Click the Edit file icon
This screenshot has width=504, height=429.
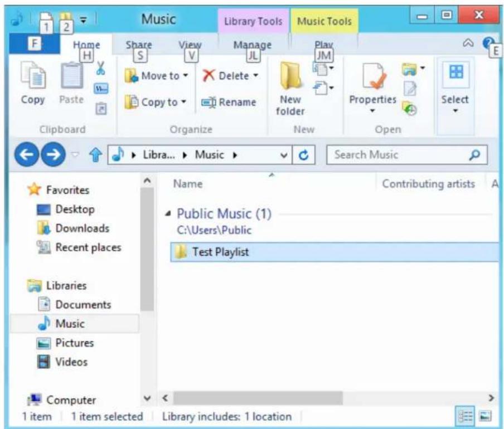click(410, 89)
